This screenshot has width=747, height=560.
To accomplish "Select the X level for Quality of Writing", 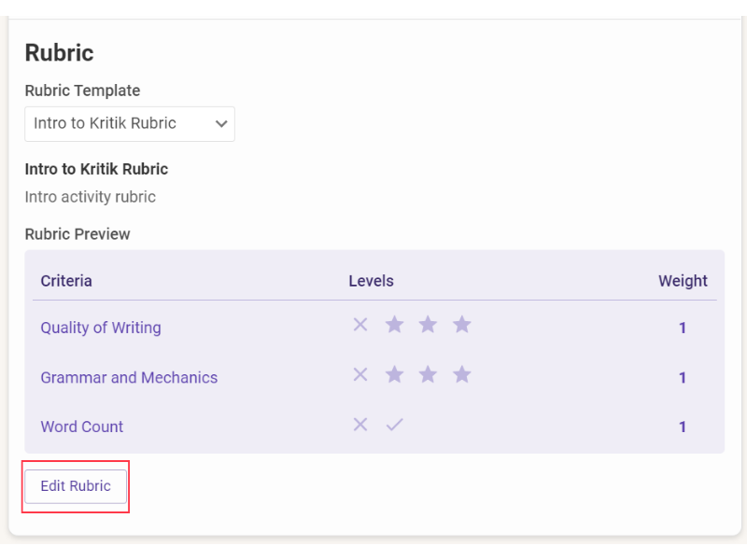I will pyautogui.click(x=360, y=325).
